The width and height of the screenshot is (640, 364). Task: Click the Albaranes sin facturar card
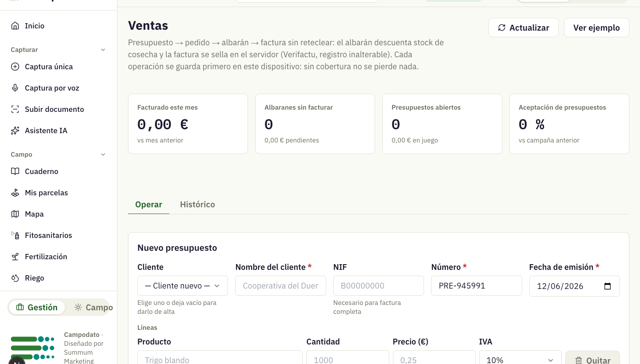315,124
